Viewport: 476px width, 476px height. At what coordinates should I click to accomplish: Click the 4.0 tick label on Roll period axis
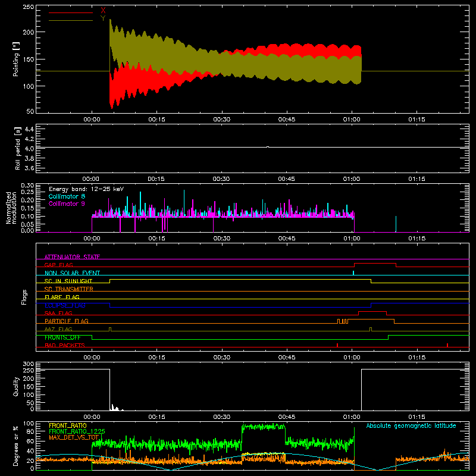pos(29,149)
